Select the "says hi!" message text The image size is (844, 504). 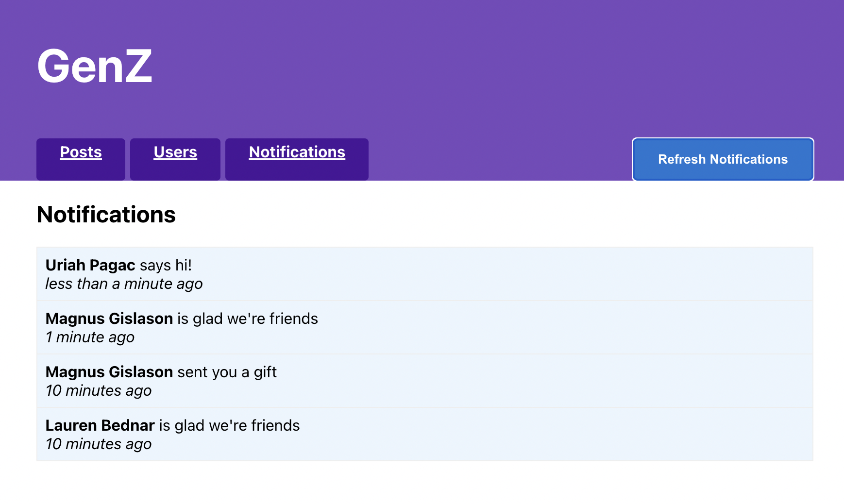point(166,265)
